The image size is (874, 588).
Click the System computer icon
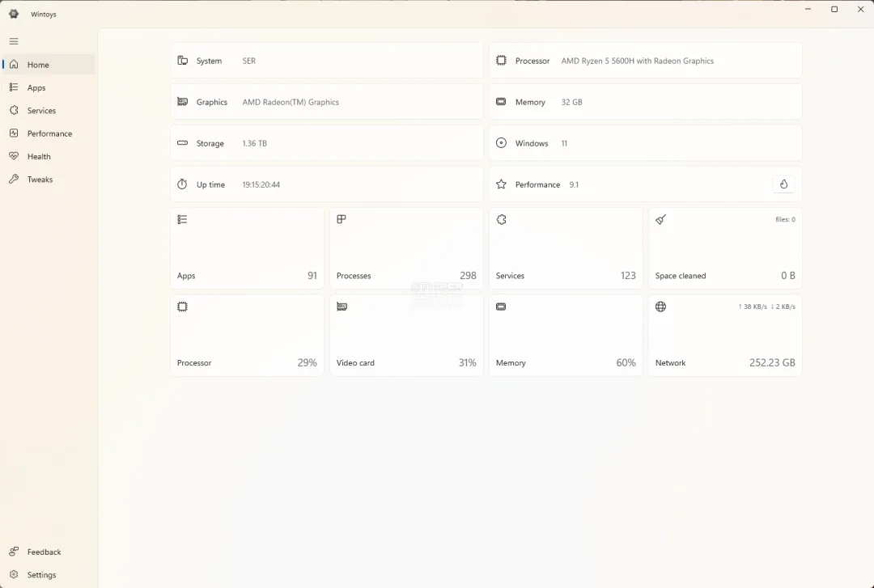[x=182, y=60]
